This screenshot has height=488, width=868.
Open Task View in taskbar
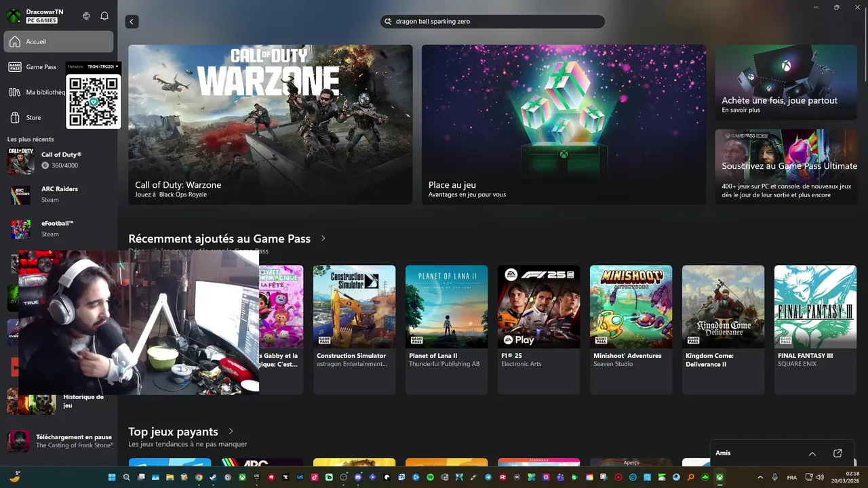pyautogui.click(x=141, y=477)
